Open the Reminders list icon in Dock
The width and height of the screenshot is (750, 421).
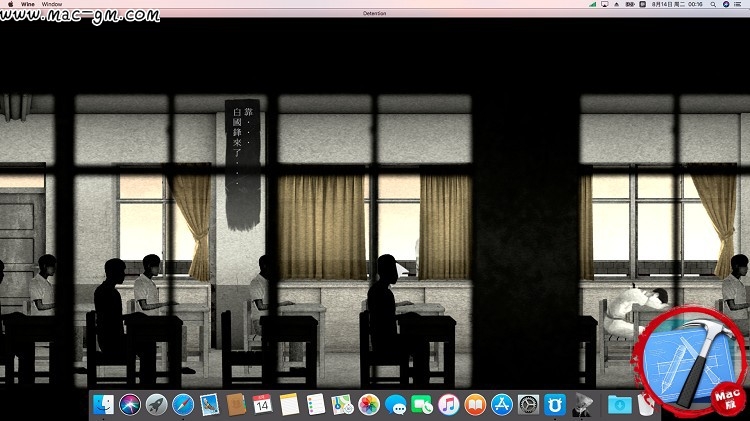point(316,405)
